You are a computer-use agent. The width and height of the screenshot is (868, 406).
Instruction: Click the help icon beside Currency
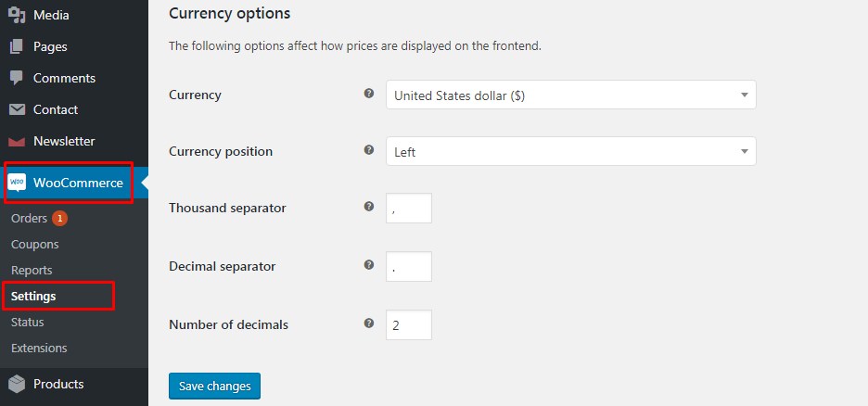[x=369, y=94]
